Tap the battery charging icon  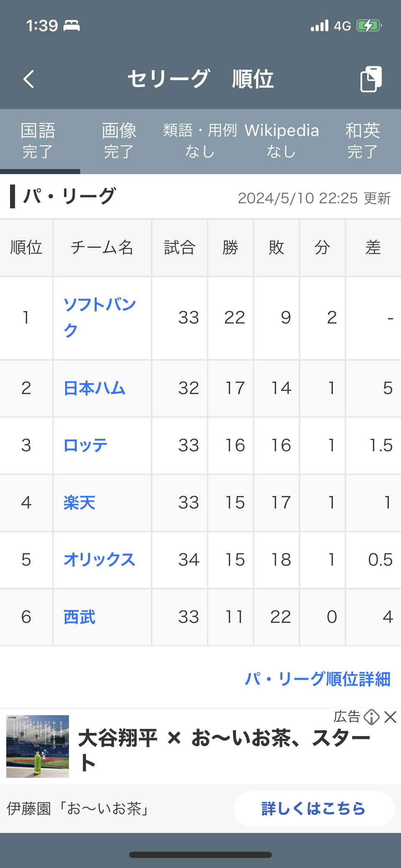point(368,26)
